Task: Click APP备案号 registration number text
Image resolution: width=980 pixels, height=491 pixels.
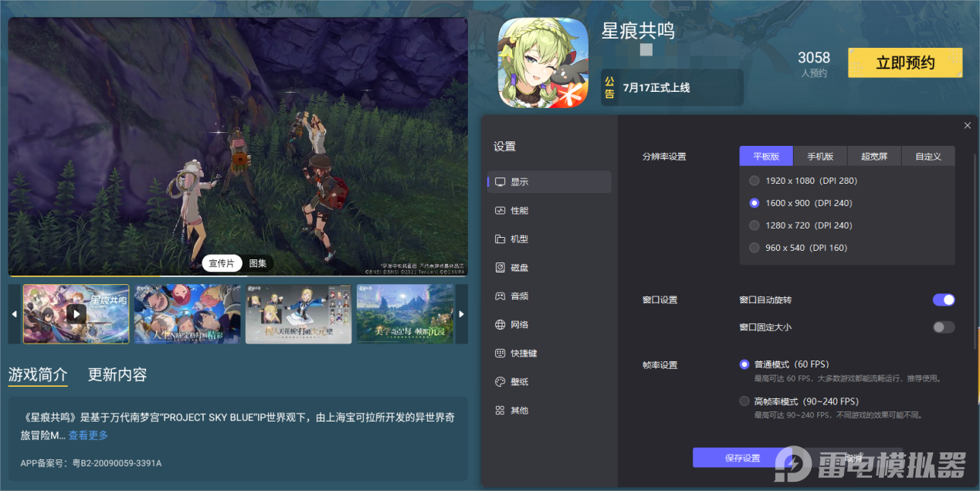Action: click(91, 463)
